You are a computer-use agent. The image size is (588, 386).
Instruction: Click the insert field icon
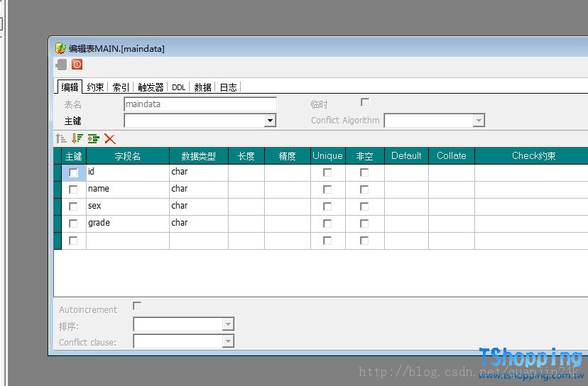93,138
